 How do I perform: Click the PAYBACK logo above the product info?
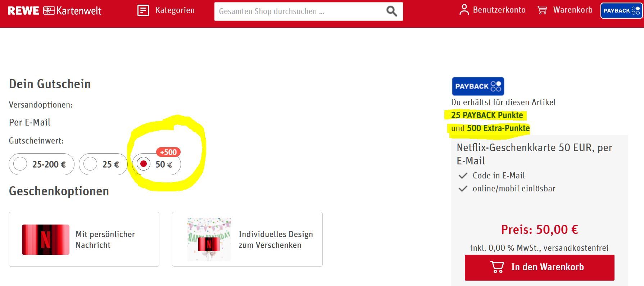click(x=478, y=86)
